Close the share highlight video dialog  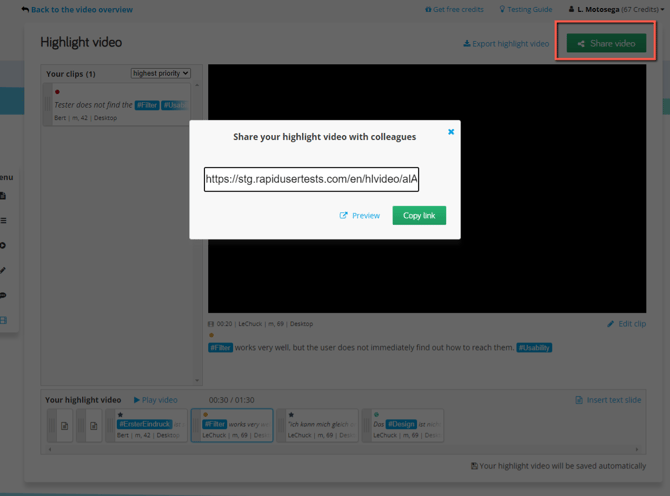451,132
